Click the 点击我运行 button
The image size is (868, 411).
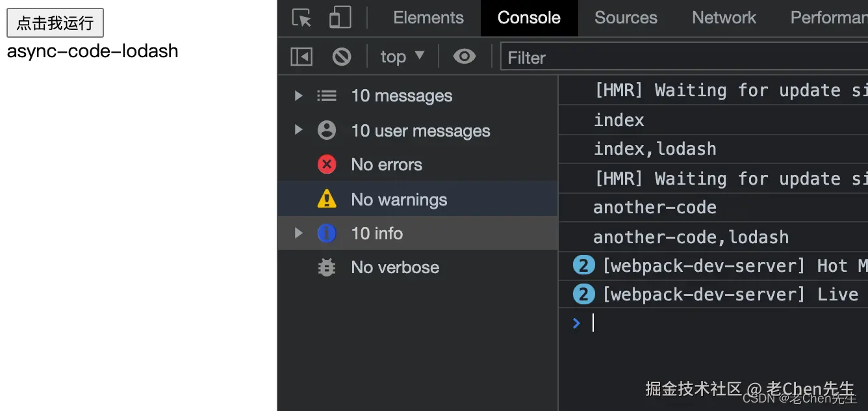pos(55,23)
